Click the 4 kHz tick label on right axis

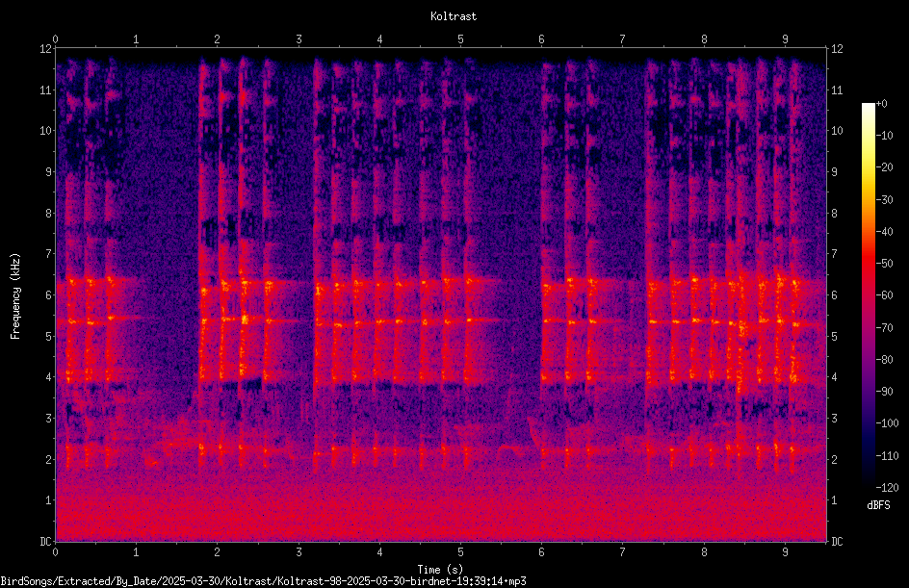[x=834, y=377]
